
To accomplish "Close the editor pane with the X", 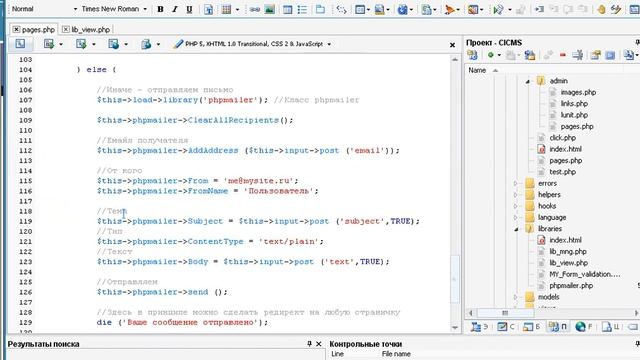I will click(452, 45).
